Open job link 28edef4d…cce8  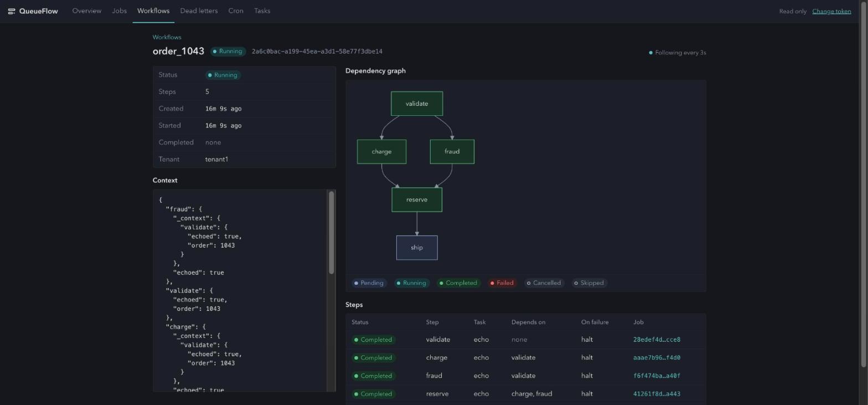pos(657,340)
